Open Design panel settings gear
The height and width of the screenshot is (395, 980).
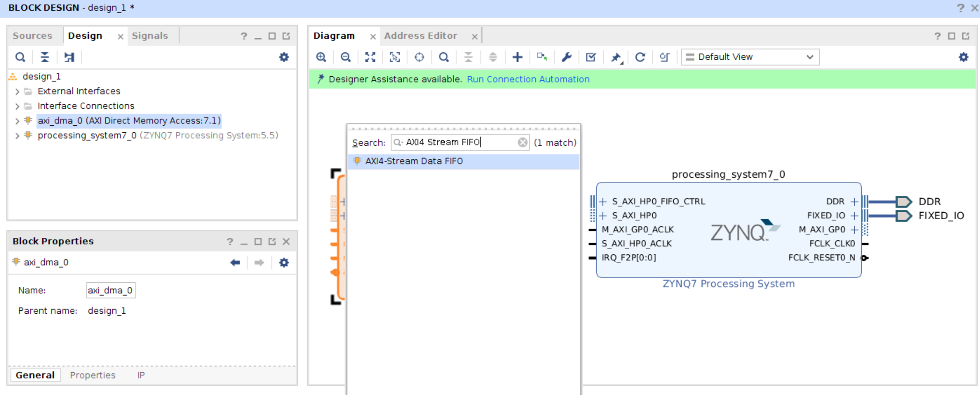pyautogui.click(x=284, y=57)
